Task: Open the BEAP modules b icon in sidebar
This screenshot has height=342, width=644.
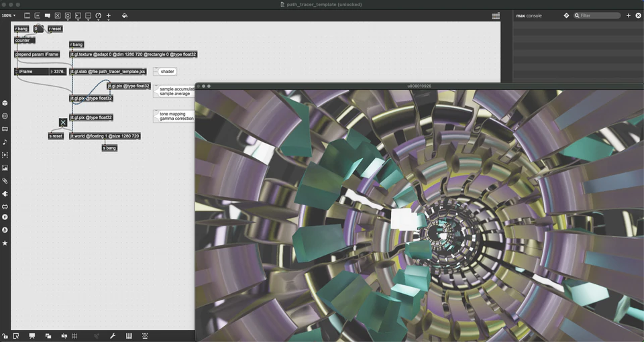Action: 5,230
